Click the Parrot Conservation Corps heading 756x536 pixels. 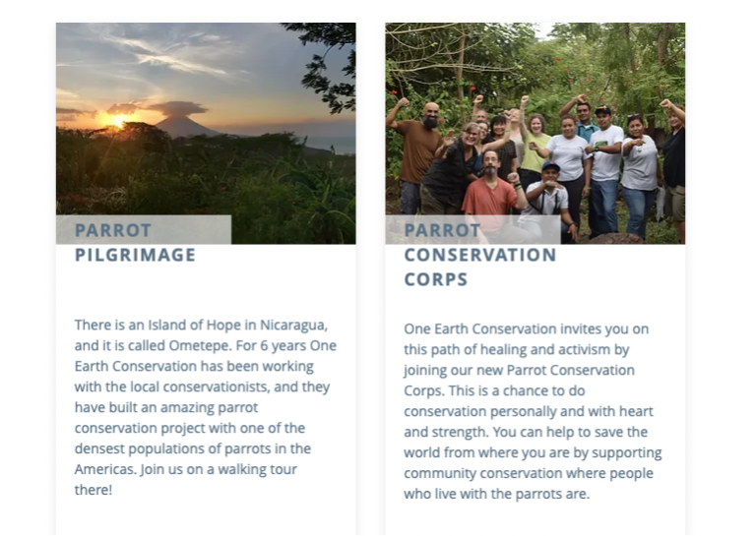[x=479, y=255]
